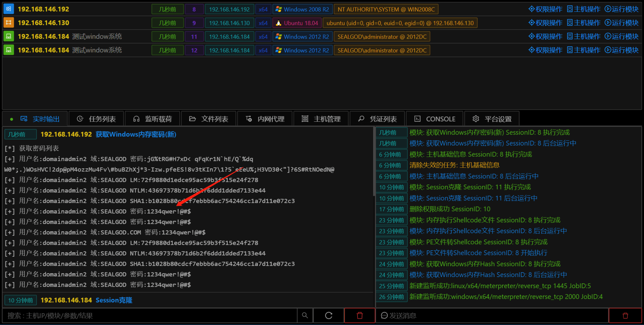Open 运行模块 for Ubuntu session 9

pos(622,23)
